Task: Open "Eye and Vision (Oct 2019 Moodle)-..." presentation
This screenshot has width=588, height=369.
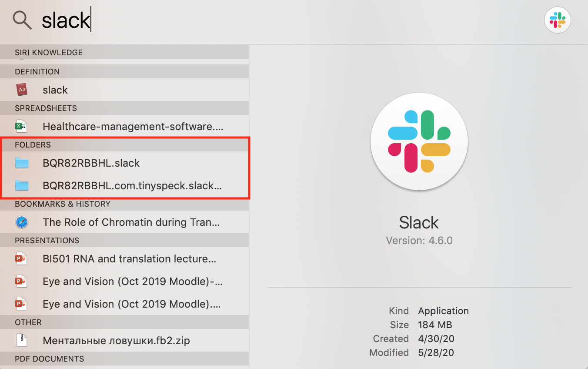Action: (x=124, y=282)
